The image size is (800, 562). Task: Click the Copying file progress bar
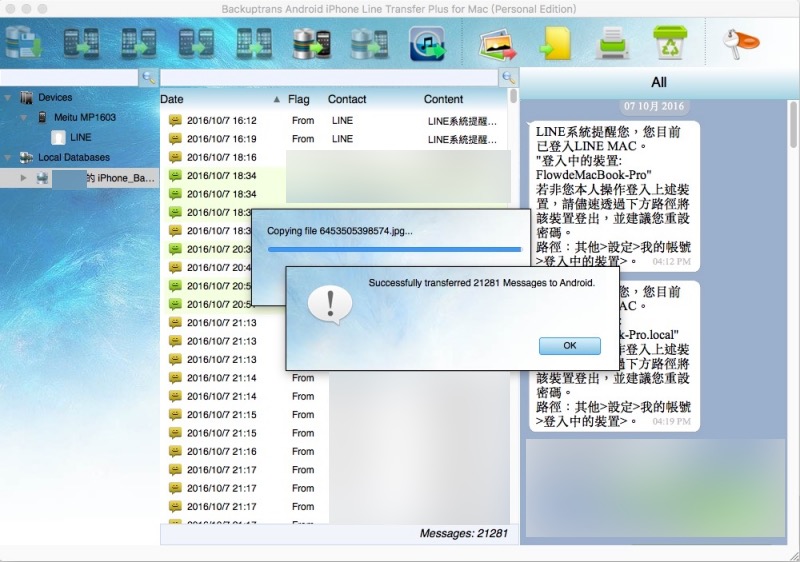394,249
